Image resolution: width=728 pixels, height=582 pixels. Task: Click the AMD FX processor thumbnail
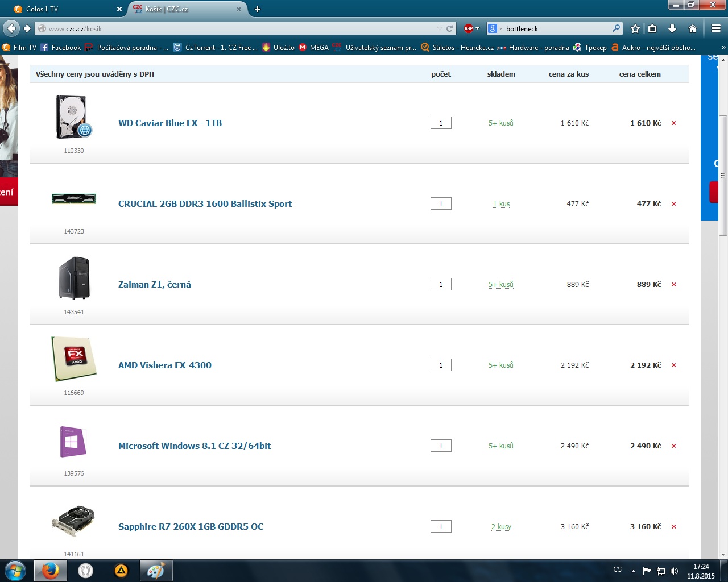[x=74, y=359]
